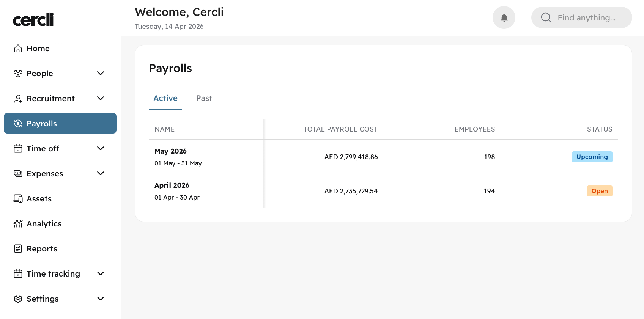Screen dimensions: 644x319
Task: Expand the Time tracking chevron
Action: tap(101, 274)
